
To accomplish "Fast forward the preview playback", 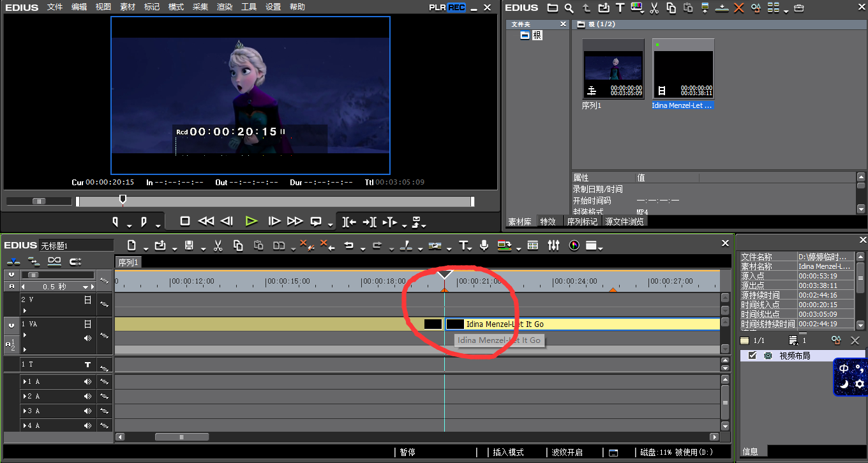I will click(x=295, y=221).
